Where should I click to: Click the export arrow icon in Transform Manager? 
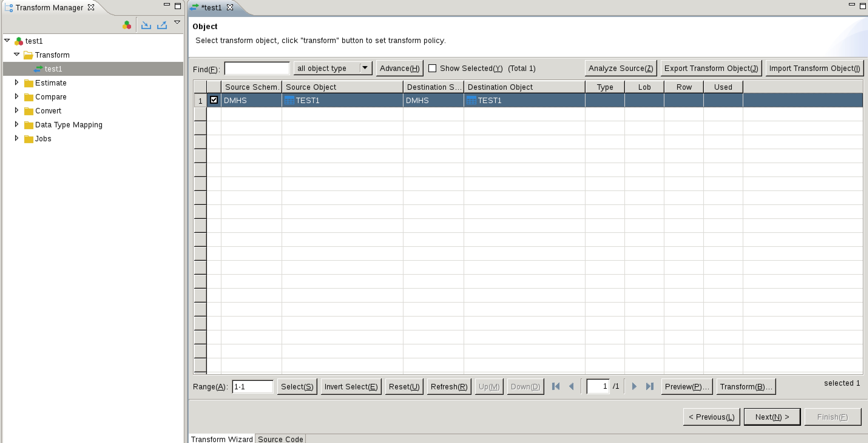click(162, 25)
